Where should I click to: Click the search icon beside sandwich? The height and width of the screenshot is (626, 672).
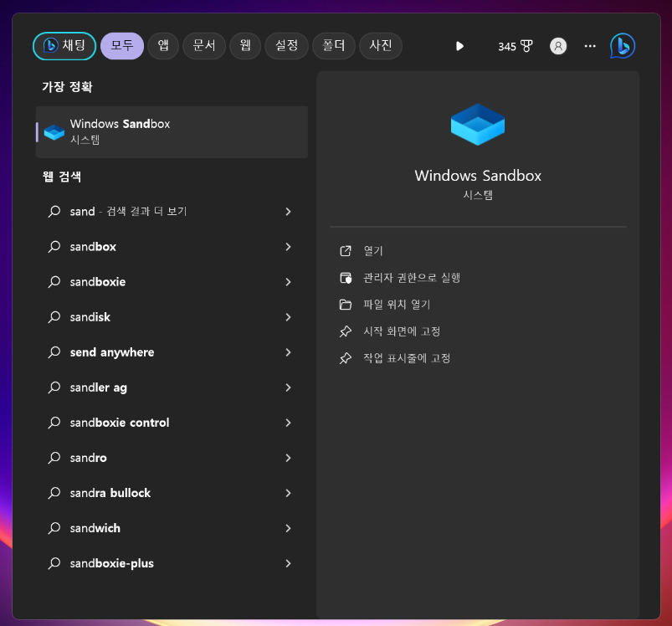click(54, 528)
